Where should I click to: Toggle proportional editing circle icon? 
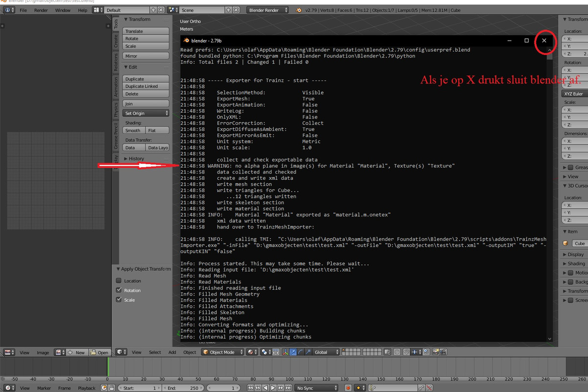click(x=397, y=352)
